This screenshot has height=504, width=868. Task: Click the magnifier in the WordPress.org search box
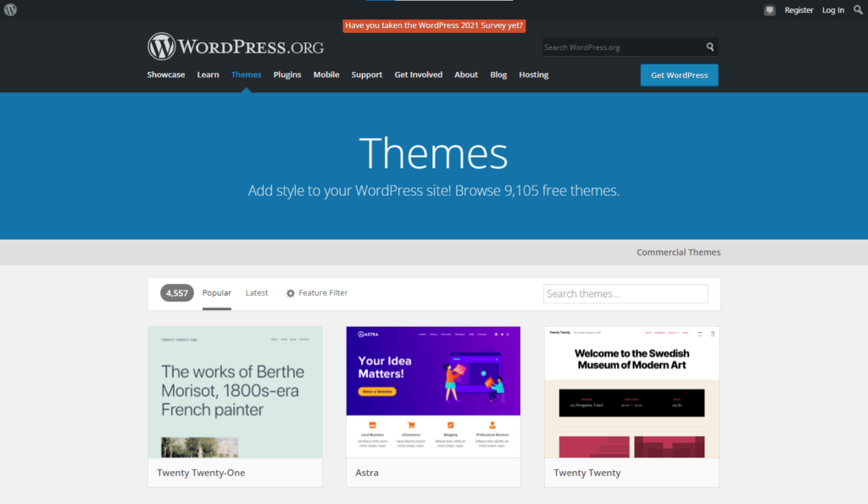click(x=710, y=47)
